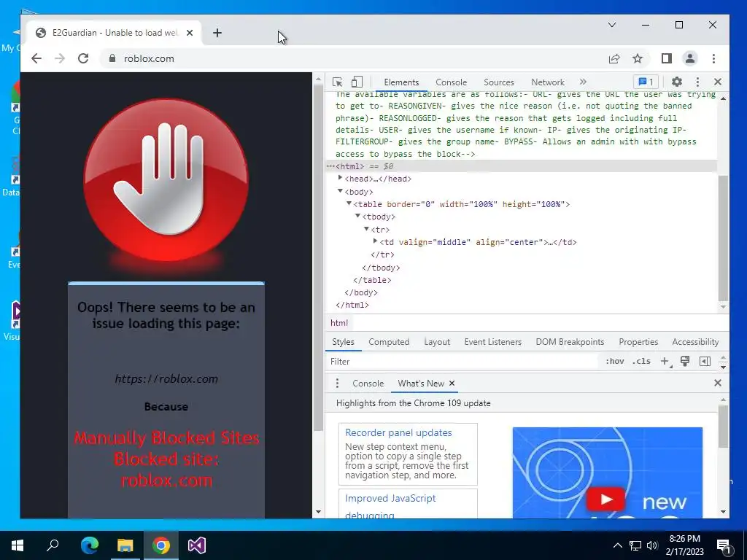
Task: Close the What's New drawer tab
Action: [452, 384]
